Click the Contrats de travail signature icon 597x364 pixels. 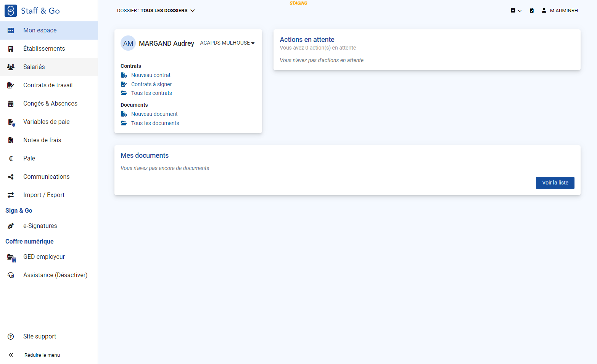[11, 85]
